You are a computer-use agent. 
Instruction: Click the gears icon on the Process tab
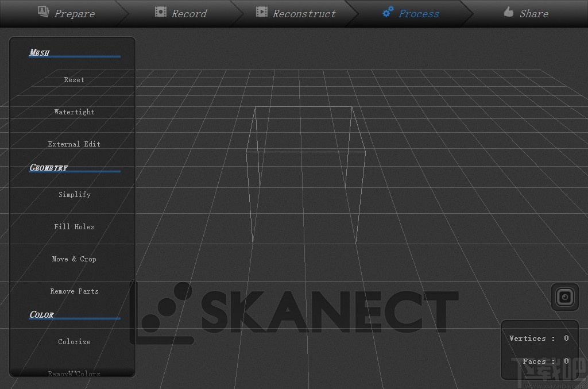click(387, 13)
